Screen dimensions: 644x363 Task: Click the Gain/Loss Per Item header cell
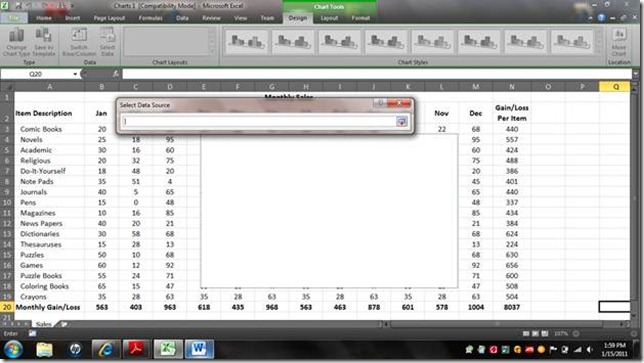click(x=512, y=113)
